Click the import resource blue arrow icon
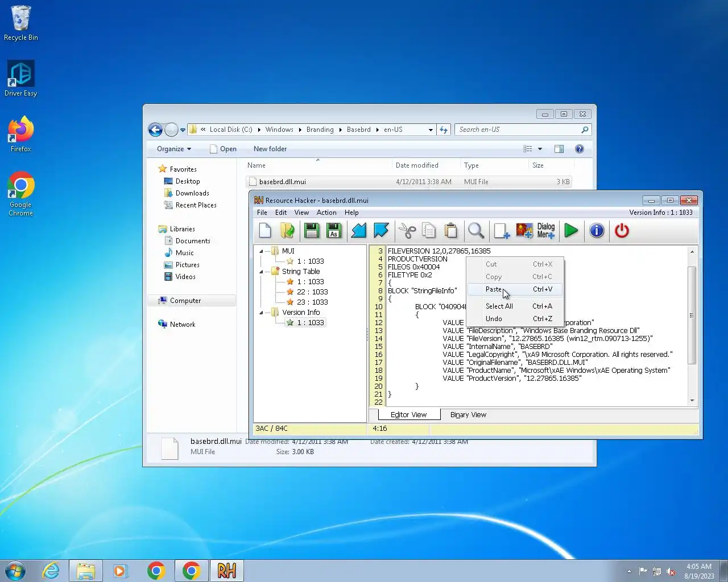This screenshot has height=582, width=728. coord(358,230)
